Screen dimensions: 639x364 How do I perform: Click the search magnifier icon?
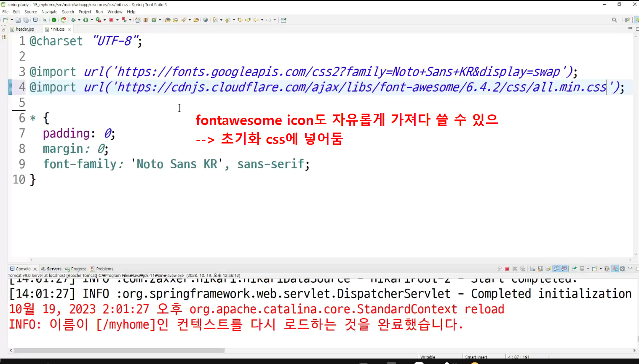pyautogui.click(x=615, y=20)
